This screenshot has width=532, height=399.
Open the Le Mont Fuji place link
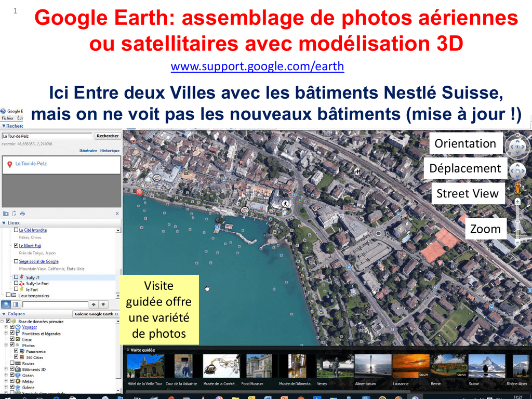pyautogui.click(x=30, y=246)
